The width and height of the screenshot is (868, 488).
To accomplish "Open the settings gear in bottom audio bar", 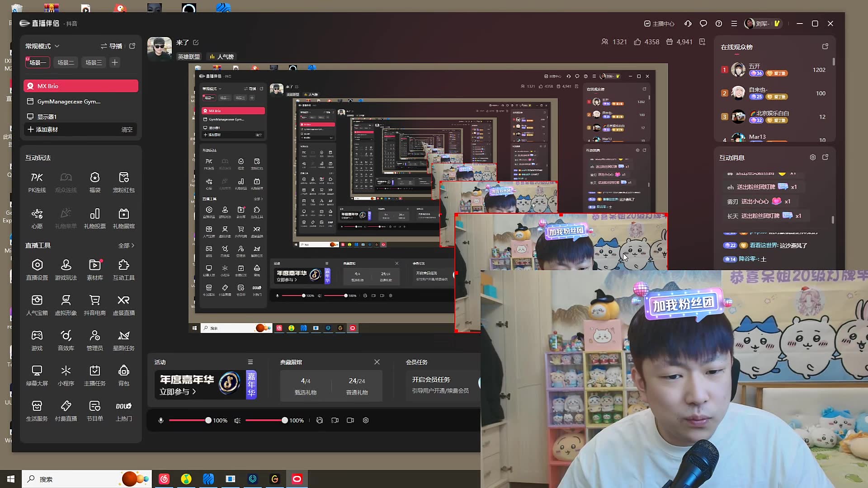I will pyautogui.click(x=366, y=420).
